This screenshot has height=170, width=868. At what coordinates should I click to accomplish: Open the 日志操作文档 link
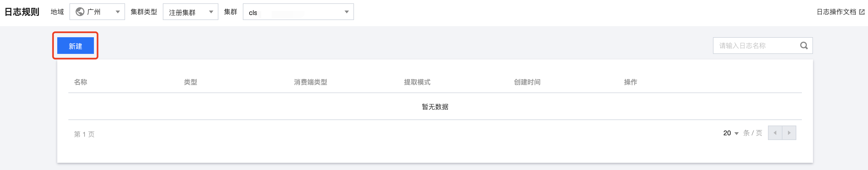point(836,12)
